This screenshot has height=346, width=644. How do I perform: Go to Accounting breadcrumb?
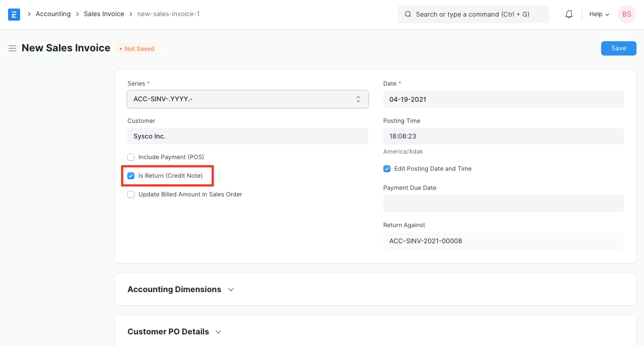pos(53,14)
